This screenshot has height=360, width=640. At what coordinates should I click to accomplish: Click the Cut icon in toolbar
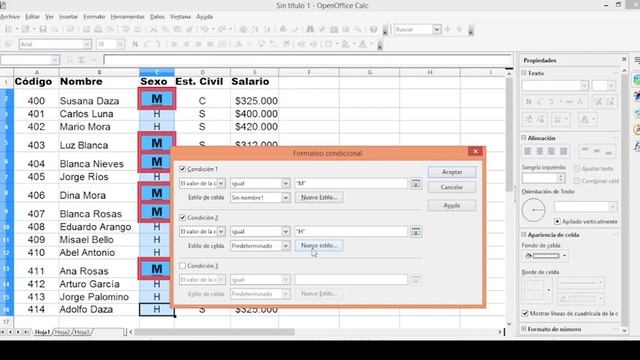(x=153, y=29)
